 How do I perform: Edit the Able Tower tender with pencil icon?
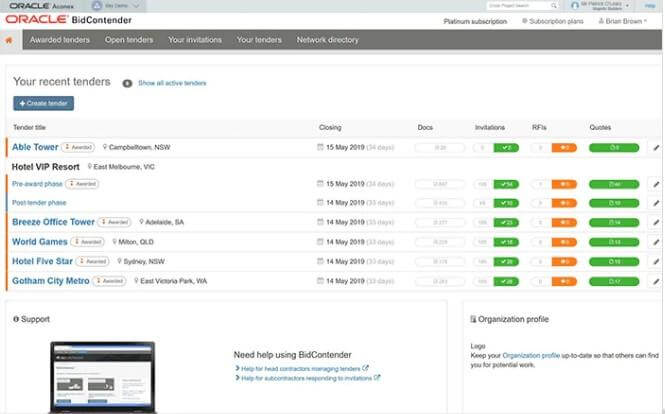[656, 148]
